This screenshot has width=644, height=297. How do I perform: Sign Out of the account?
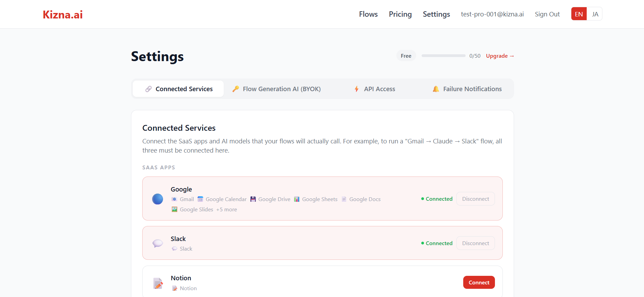[547, 14]
